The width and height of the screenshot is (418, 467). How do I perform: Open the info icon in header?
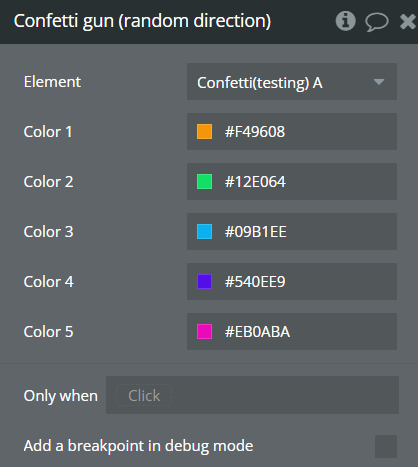click(x=345, y=21)
